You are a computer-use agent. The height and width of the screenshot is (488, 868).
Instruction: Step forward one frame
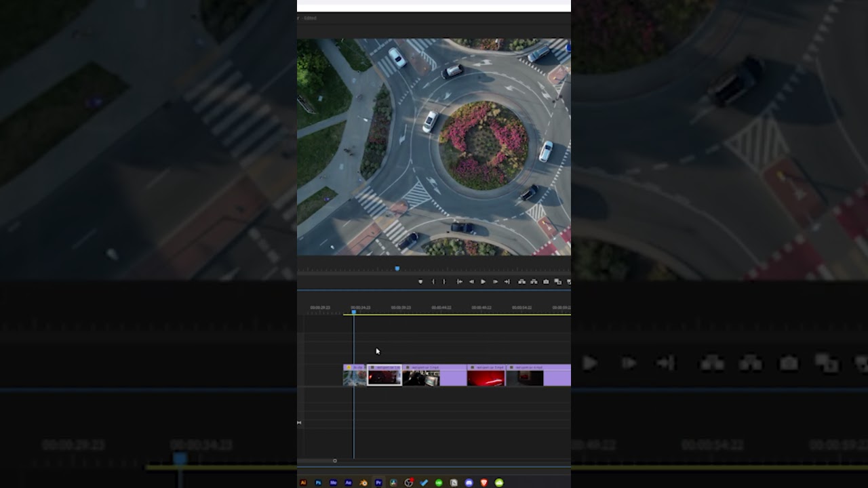[496, 281]
